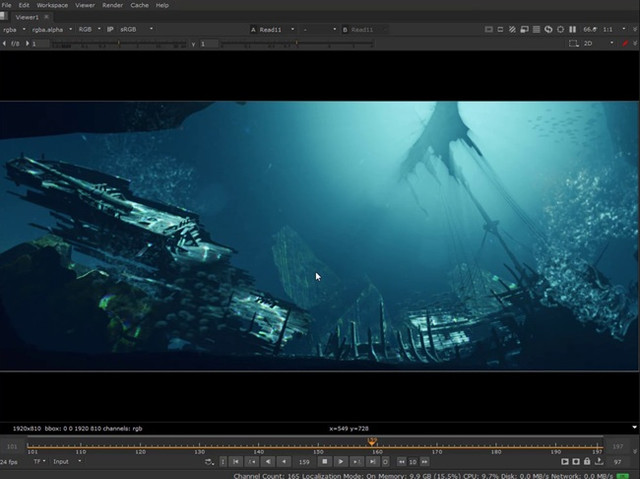The height and width of the screenshot is (479, 640).
Task: Toggle the proxy mode striped icon
Action: (512, 29)
